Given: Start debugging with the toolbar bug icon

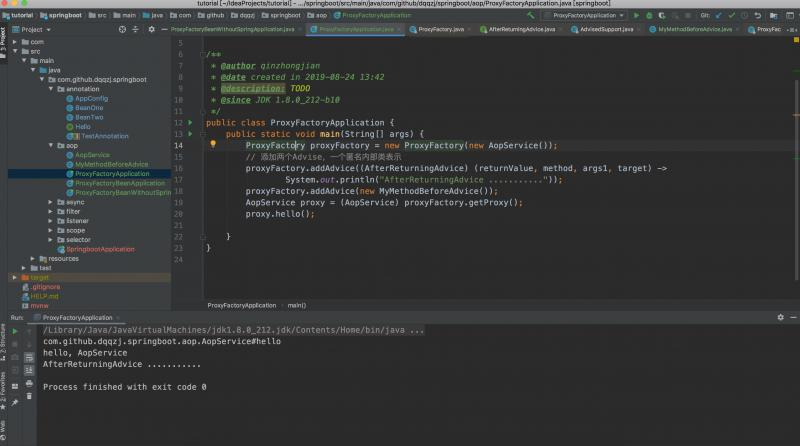Looking at the screenshot, I should click(649, 15).
